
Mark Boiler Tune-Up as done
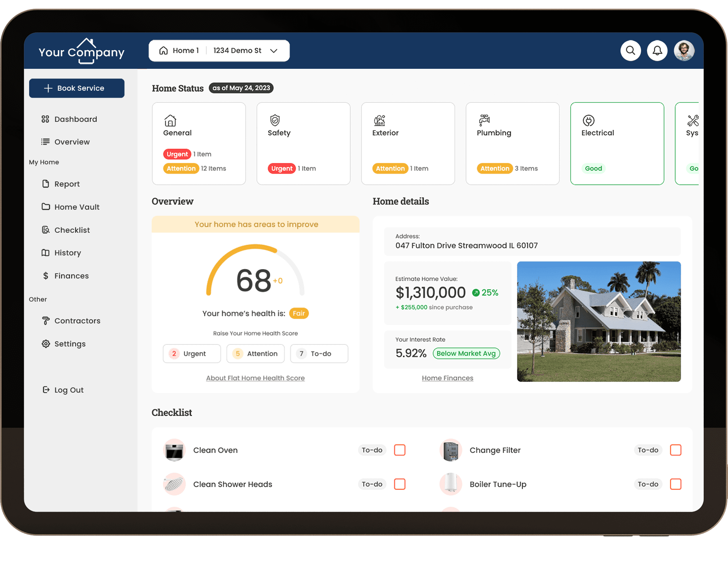pyautogui.click(x=675, y=484)
